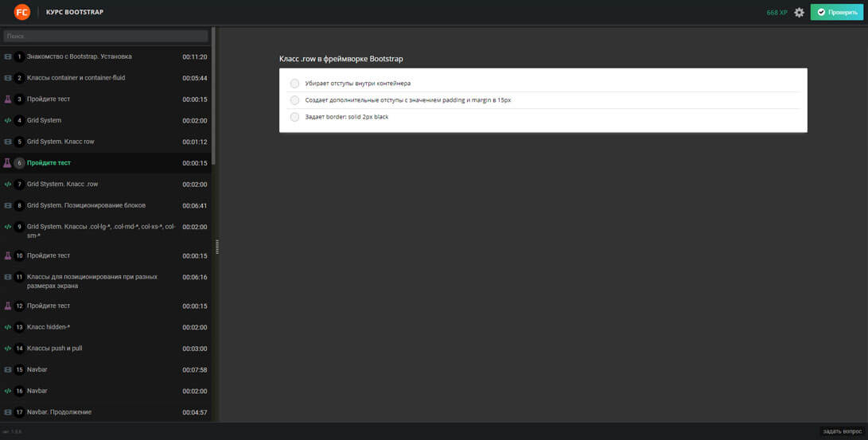This screenshot has height=440, width=868.
Task: Click duration 00:07:58 of lesson 15
Action: coord(195,370)
